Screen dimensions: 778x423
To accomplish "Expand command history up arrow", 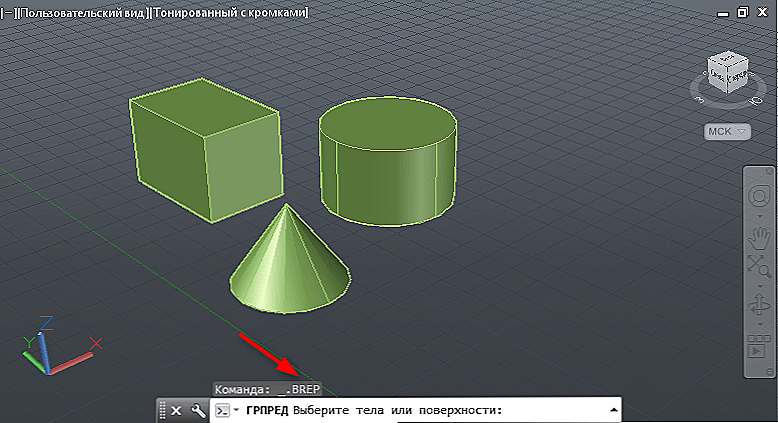I will (x=614, y=410).
